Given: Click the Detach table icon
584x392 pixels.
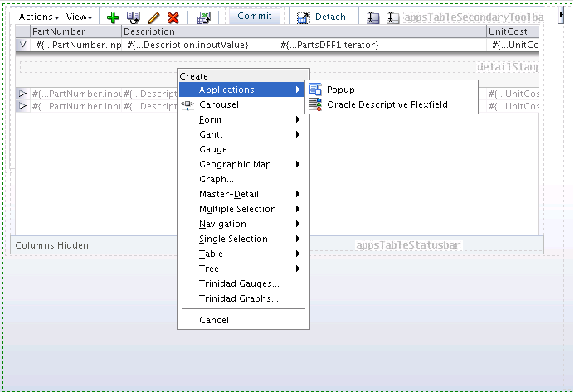Looking at the screenshot, I should pos(303,17).
